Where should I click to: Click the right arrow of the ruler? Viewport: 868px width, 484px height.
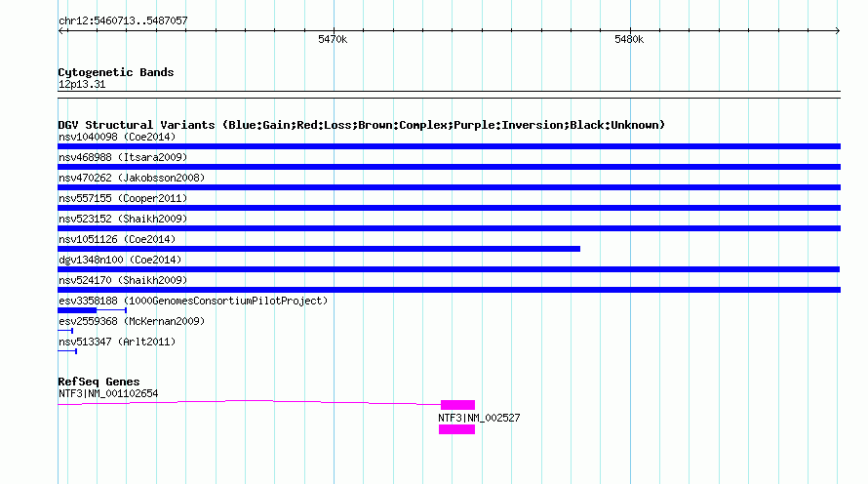(x=837, y=30)
